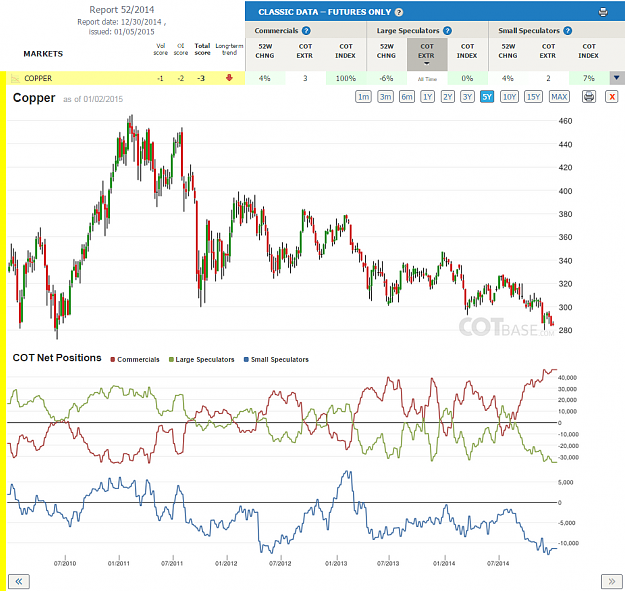This screenshot has width=625, height=591.
Task: Show help for Commercials column group
Action: (x=306, y=31)
